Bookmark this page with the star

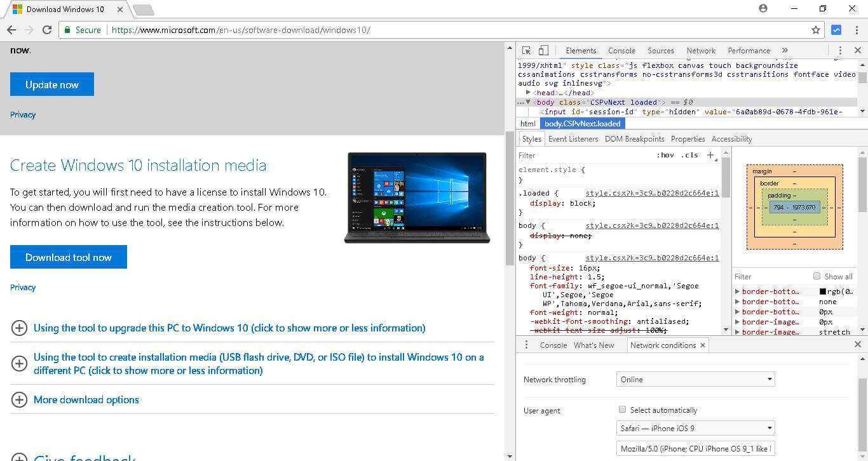tap(816, 30)
